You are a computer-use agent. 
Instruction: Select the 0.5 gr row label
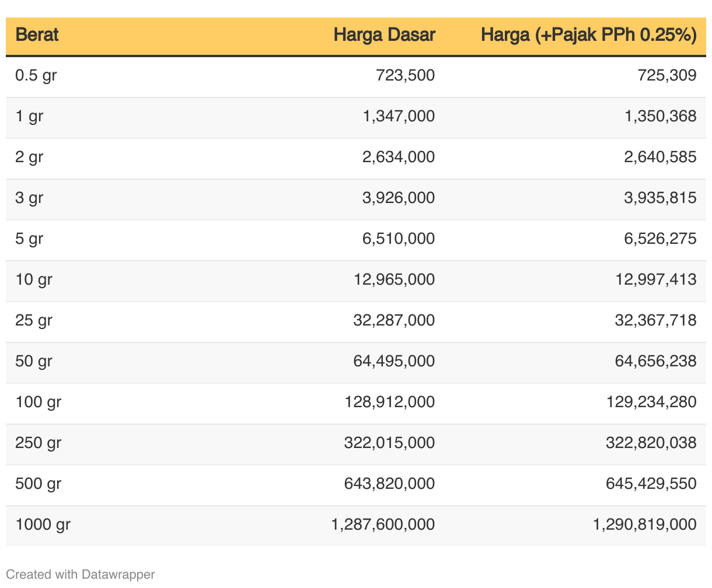click(x=36, y=75)
